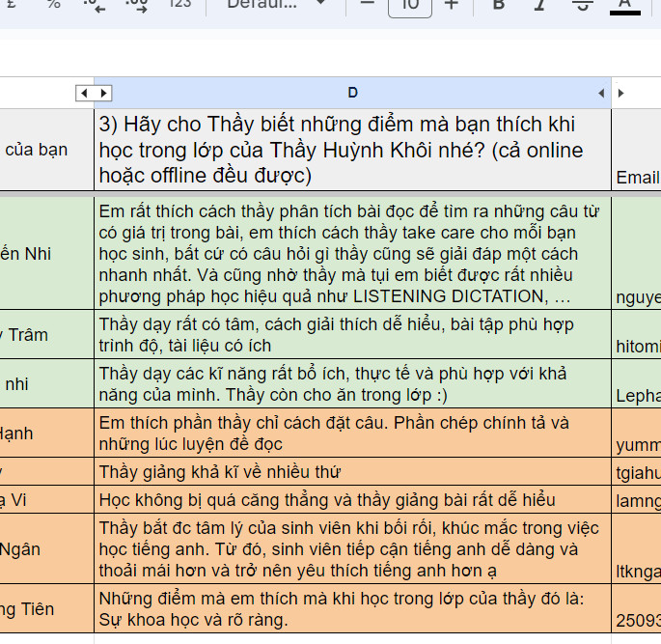The image size is (661, 644).
Task: Select the cell 'Thầy dạy các kĩ năng rất bổ ích'
Action: pyautogui.click(x=352, y=383)
